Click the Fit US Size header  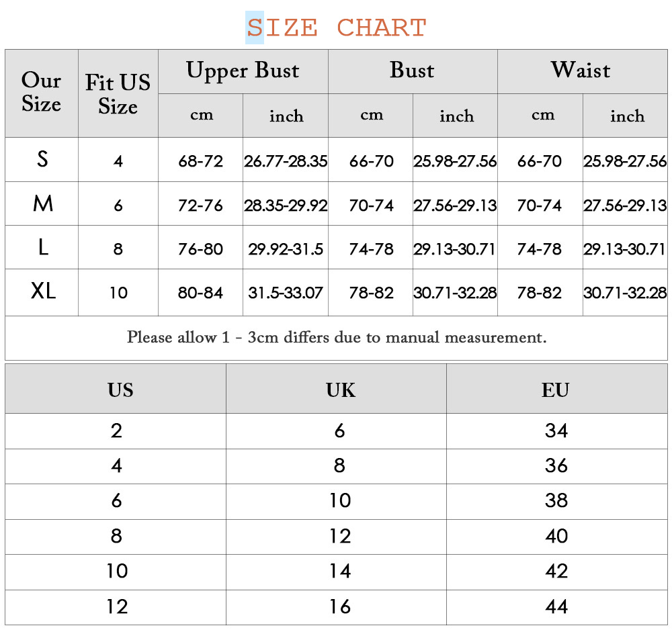pos(118,93)
